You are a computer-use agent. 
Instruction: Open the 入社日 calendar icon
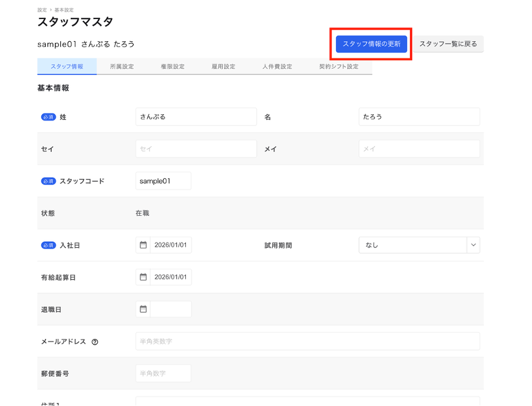[x=143, y=245]
